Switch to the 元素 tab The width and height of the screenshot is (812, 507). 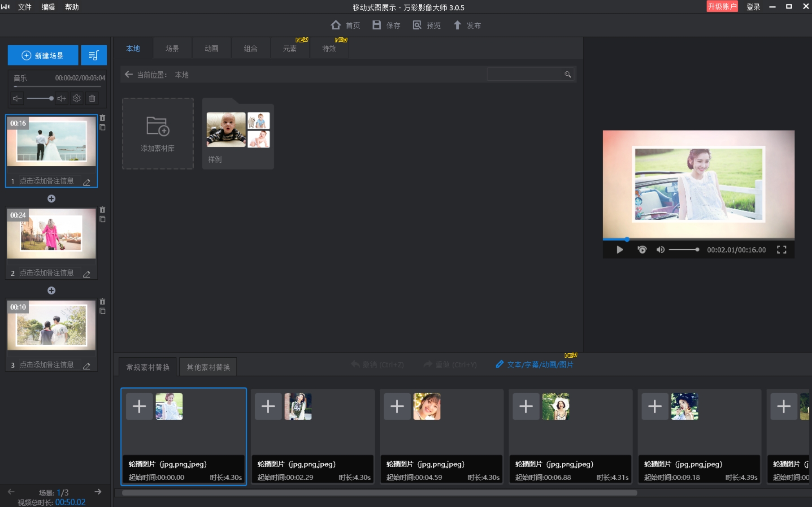[x=290, y=48]
